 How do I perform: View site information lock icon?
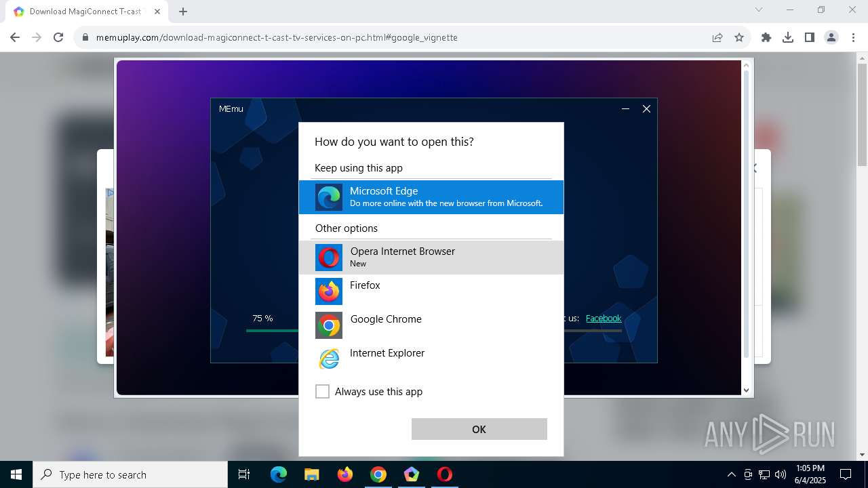[x=85, y=37]
